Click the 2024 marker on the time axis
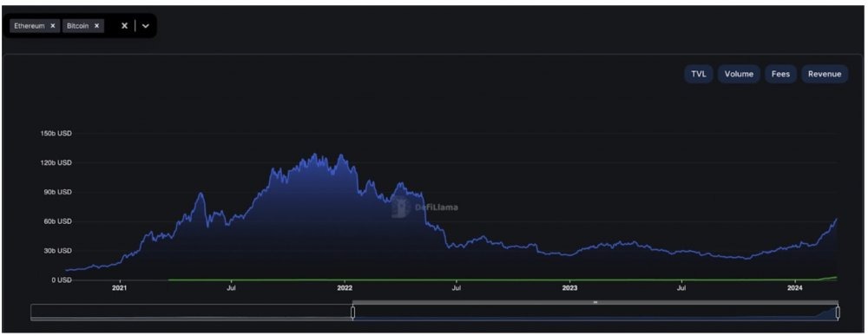This screenshot has width=868, height=336. click(x=795, y=288)
